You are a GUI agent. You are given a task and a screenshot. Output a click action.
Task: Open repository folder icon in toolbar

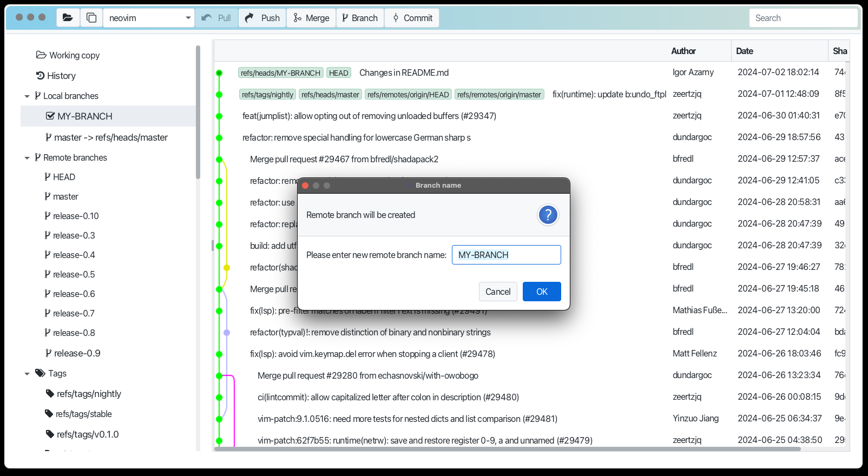68,18
